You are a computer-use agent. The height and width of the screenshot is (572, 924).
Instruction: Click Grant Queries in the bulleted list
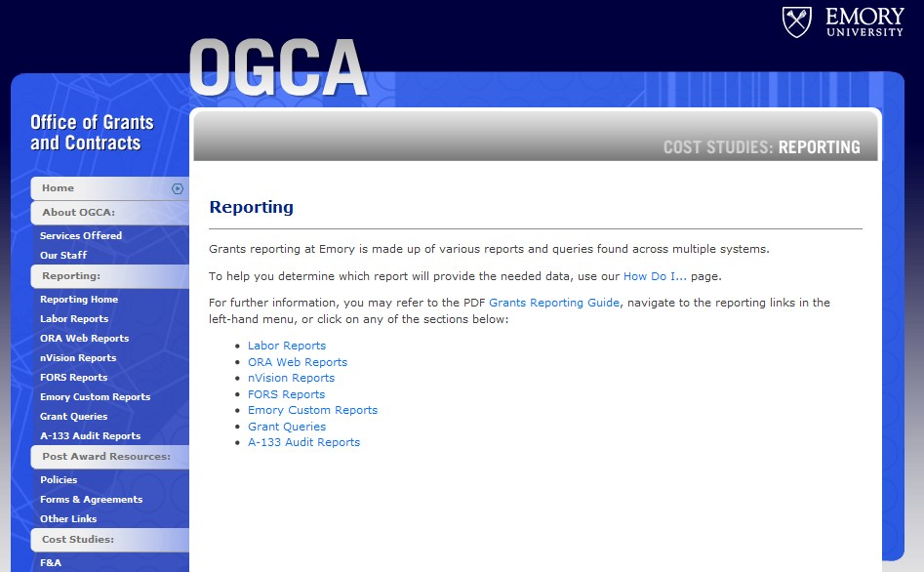287,427
